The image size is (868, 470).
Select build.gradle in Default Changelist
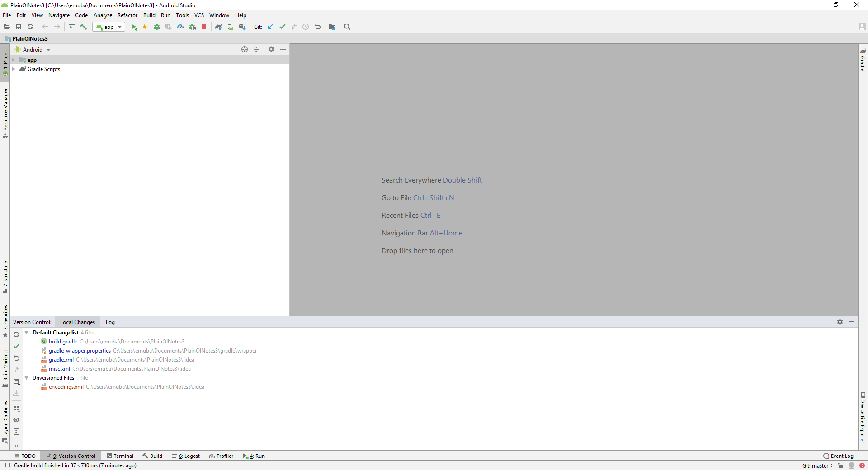[x=63, y=342]
